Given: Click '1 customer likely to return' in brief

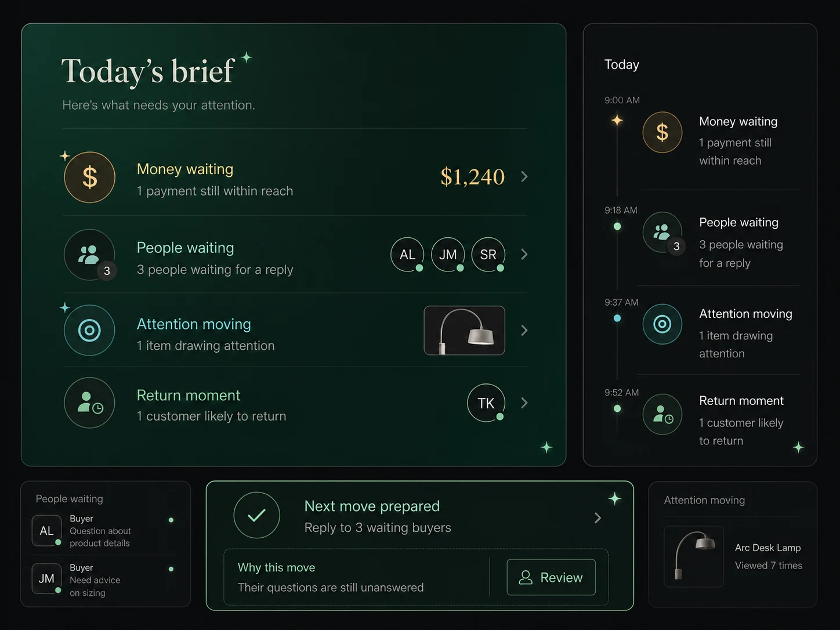Looking at the screenshot, I should point(211,416).
